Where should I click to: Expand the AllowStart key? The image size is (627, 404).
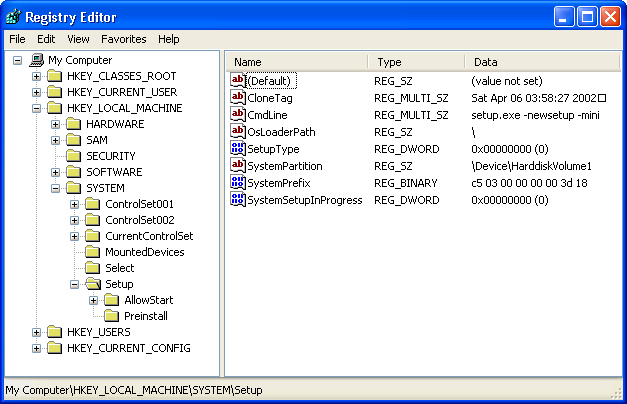(x=94, y=300)
